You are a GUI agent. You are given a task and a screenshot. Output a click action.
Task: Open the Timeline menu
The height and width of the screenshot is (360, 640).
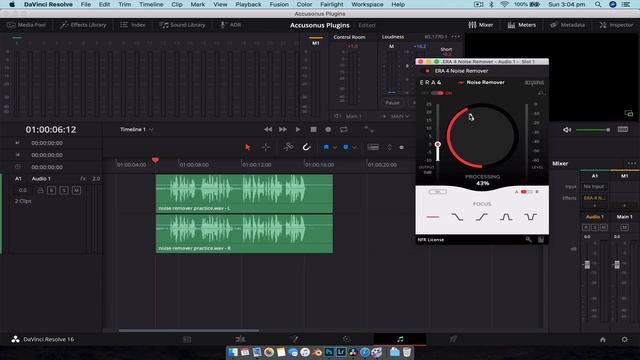pos(151,4)
